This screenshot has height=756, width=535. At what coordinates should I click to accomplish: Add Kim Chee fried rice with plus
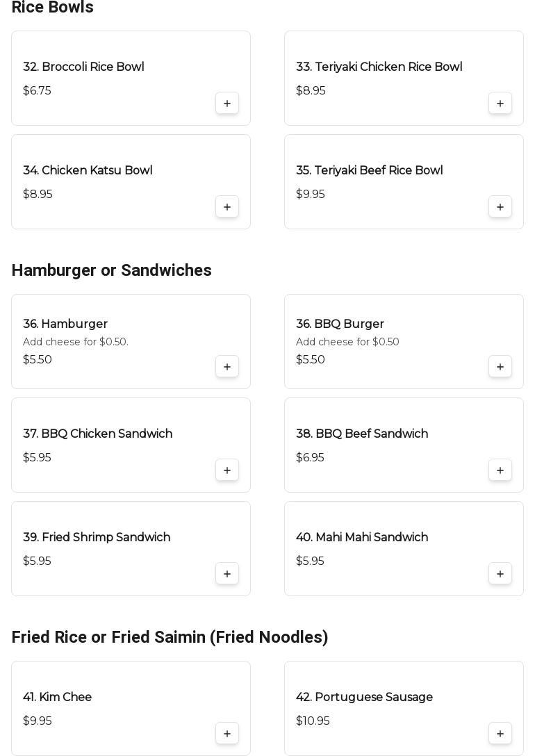[227, 734]
